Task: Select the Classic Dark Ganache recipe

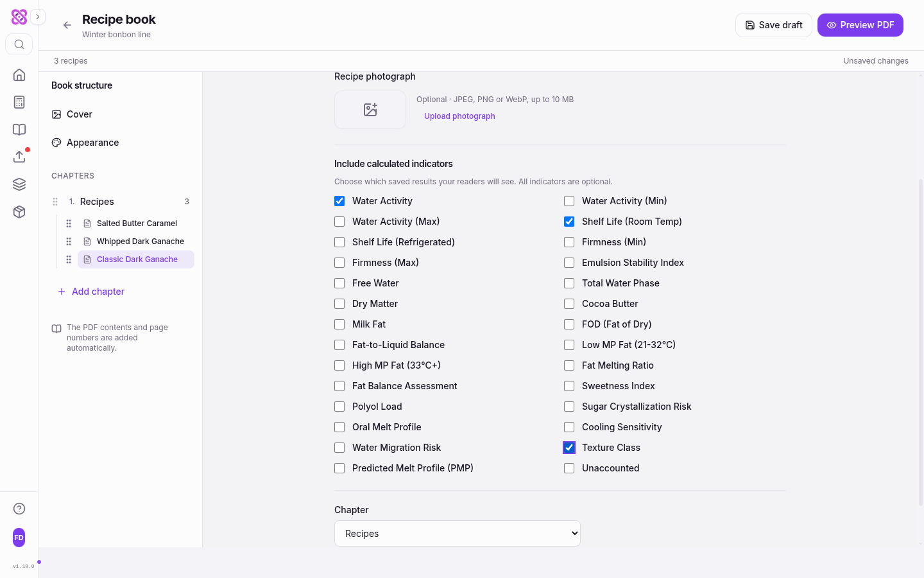Action: 136,259
